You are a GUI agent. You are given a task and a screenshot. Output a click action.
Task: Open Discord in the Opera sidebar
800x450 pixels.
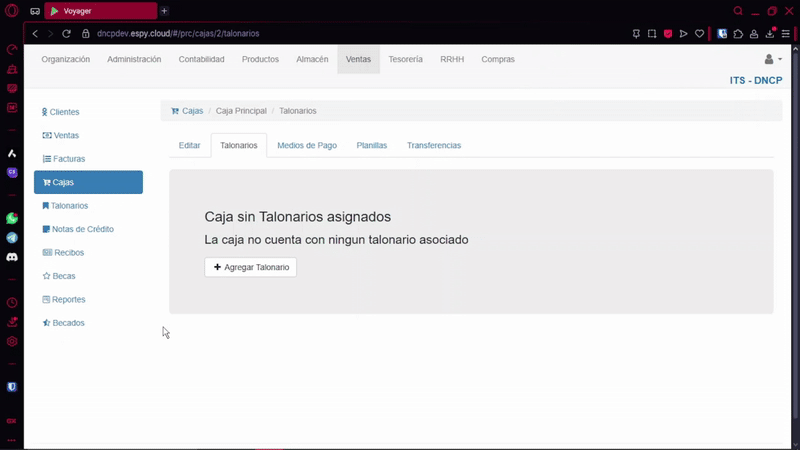(x=12, y=257)
